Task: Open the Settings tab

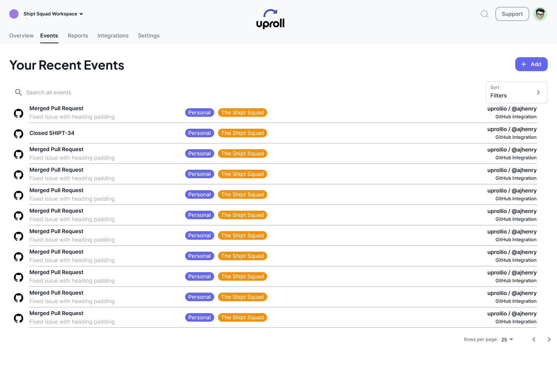Action: click(149, 36)
